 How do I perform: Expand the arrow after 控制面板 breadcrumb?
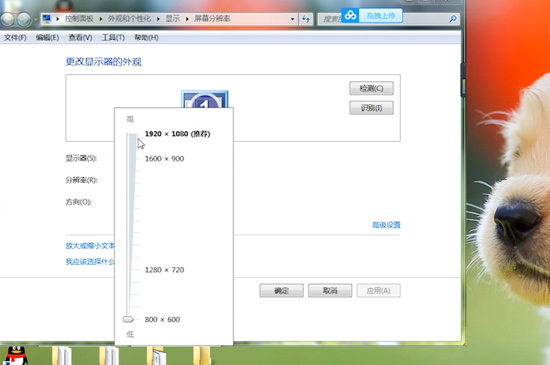[x=101, y=19]
